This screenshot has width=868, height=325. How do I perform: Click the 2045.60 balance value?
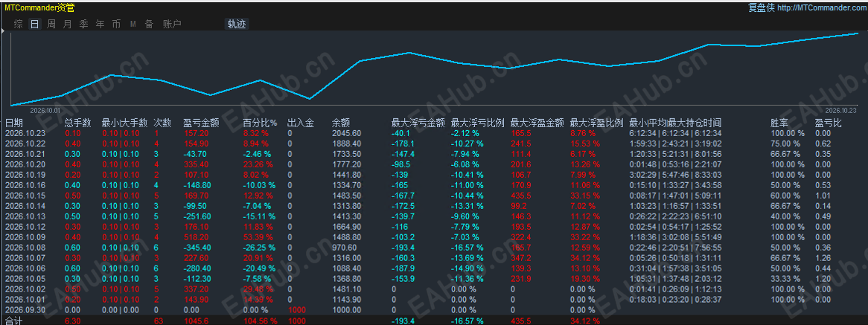coord(346,133)
